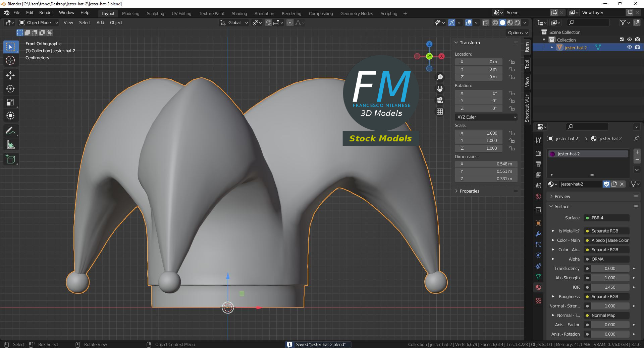The height and width of the screenshot is (348, 644).
Task: Hide the jester-hat-2 object in viewport
Action: pos(630,47)
